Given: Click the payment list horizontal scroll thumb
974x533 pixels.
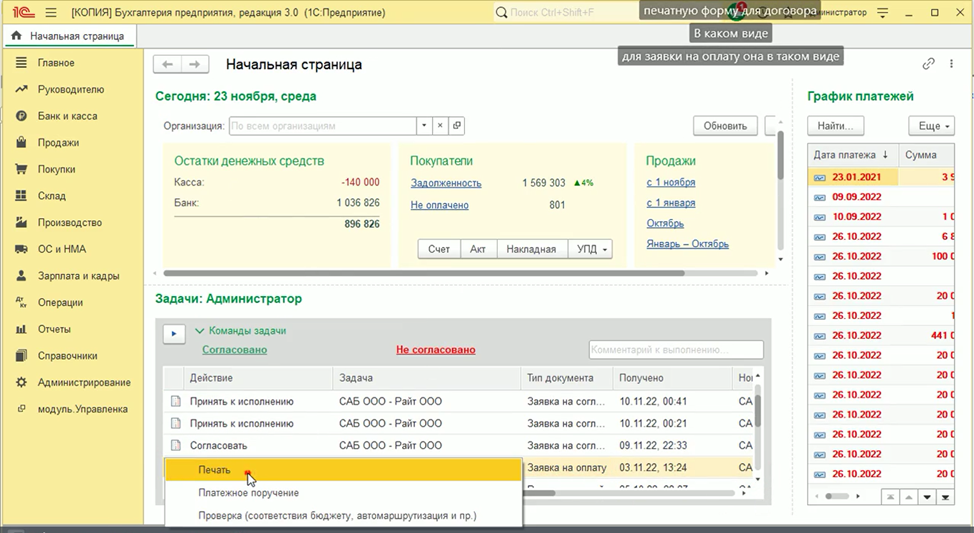Looking at the screenshot, I should click(837, 496).
